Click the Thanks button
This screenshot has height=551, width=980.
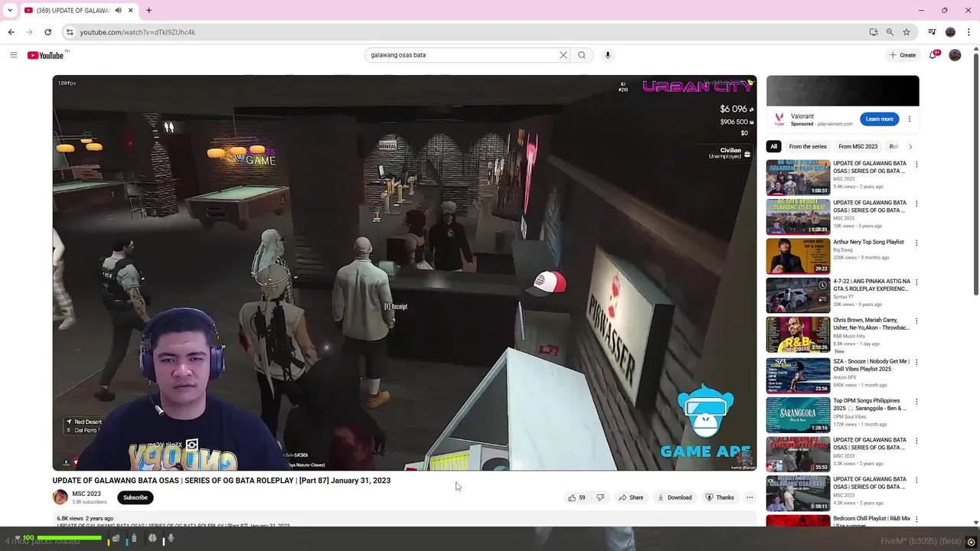(x=720, y=497)
